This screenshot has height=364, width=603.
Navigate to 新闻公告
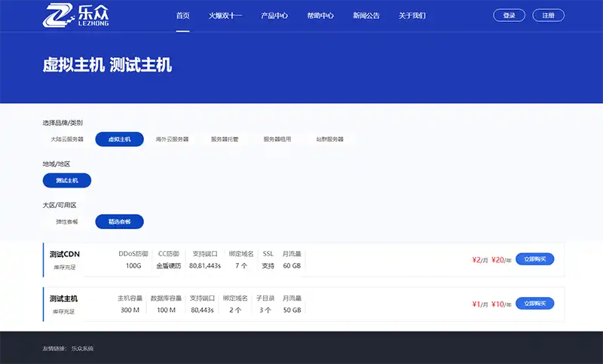click(x=366, y=15)
